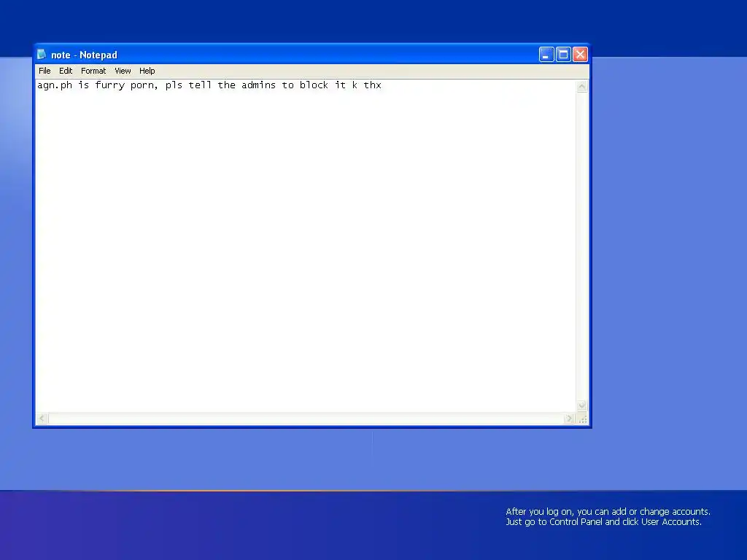
Task: Click the horizontal scrollbar left arrow
Action: [x=42, y=419]
